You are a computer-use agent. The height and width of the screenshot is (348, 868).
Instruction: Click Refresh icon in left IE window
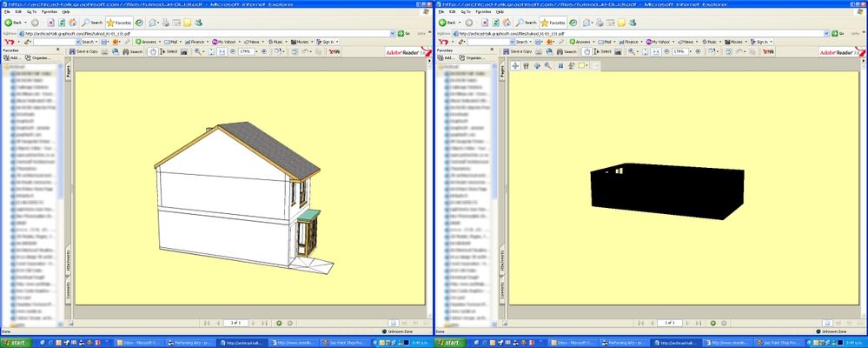pos(62,23)
